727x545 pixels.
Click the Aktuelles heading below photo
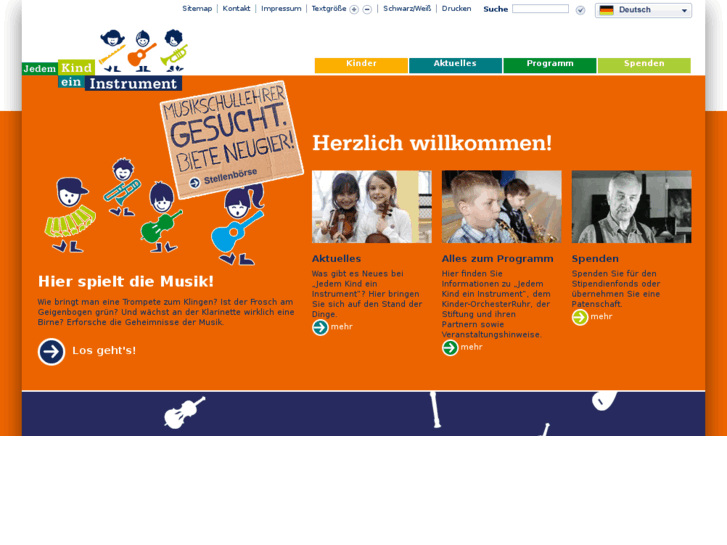(x=336, y=259)
